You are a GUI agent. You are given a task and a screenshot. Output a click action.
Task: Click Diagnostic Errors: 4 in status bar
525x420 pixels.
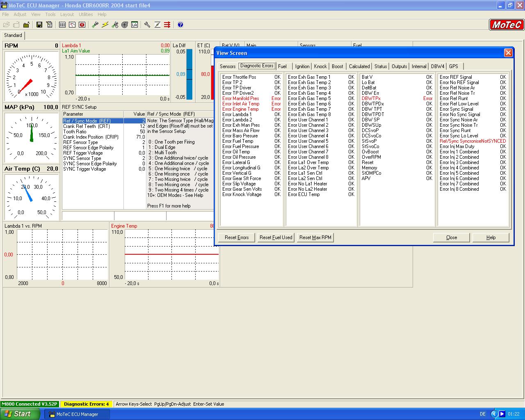click(87, 404)
